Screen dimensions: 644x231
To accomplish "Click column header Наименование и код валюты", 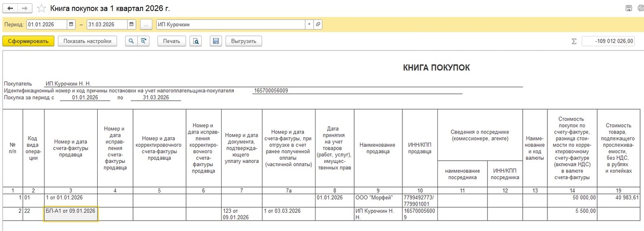I will click(535, 148).
